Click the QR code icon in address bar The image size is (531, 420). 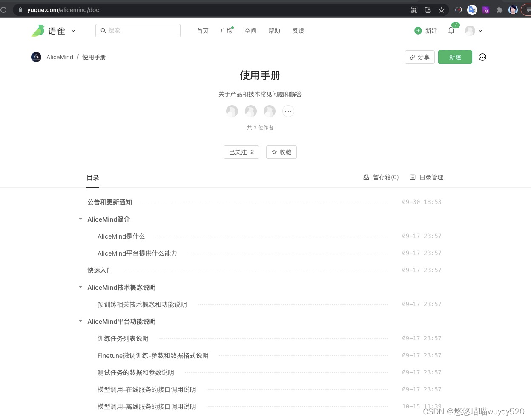[x=414, y=10]
